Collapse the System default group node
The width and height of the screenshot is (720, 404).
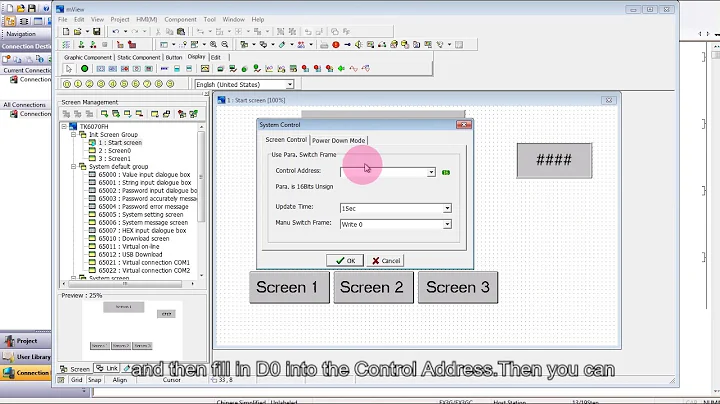[73, 167]
